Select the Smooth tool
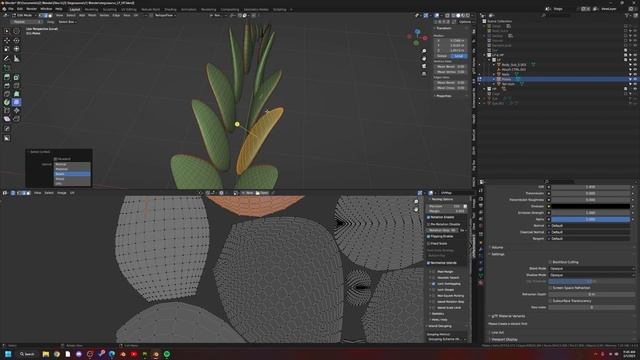 pos(16,102)
